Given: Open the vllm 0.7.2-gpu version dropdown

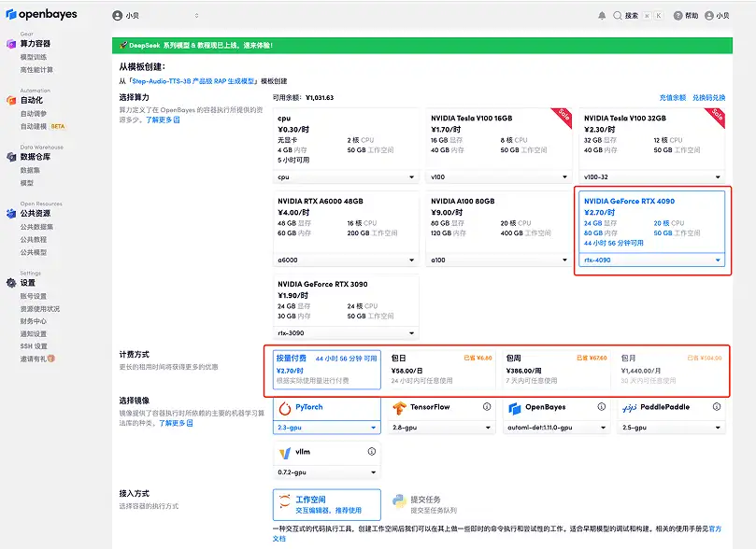Looking at the screenshot, I should click(327, 472).
